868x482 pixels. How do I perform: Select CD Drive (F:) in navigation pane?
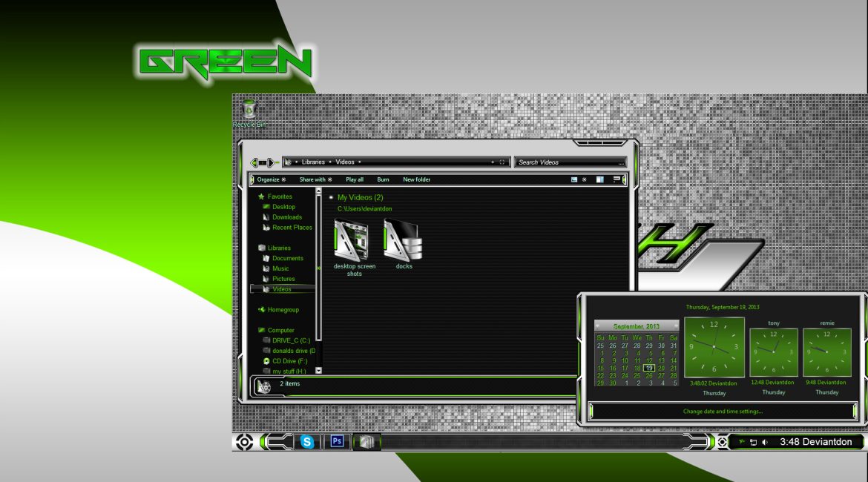[x=289, y=361]
